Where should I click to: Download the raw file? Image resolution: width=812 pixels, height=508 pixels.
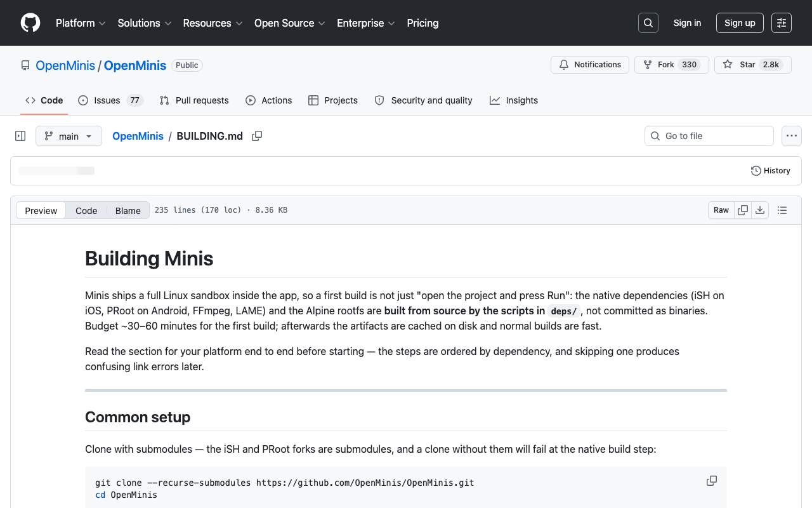pyautogui.click(x=760, y=210)
